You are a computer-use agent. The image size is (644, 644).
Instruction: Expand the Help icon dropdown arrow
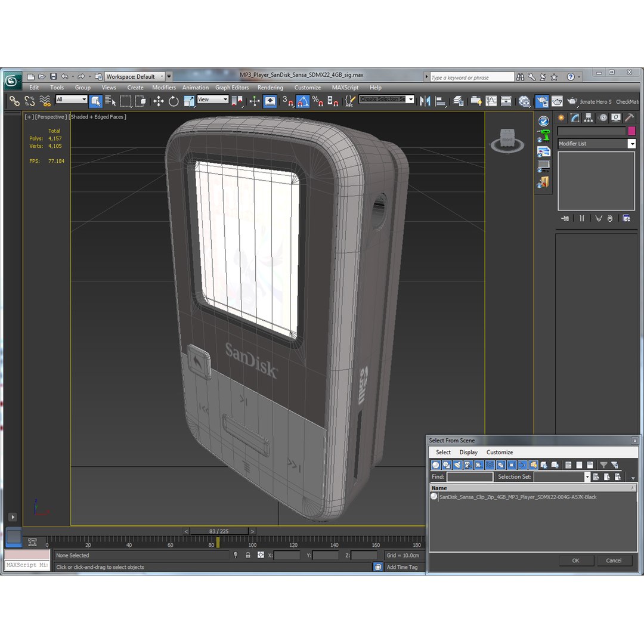579,77
